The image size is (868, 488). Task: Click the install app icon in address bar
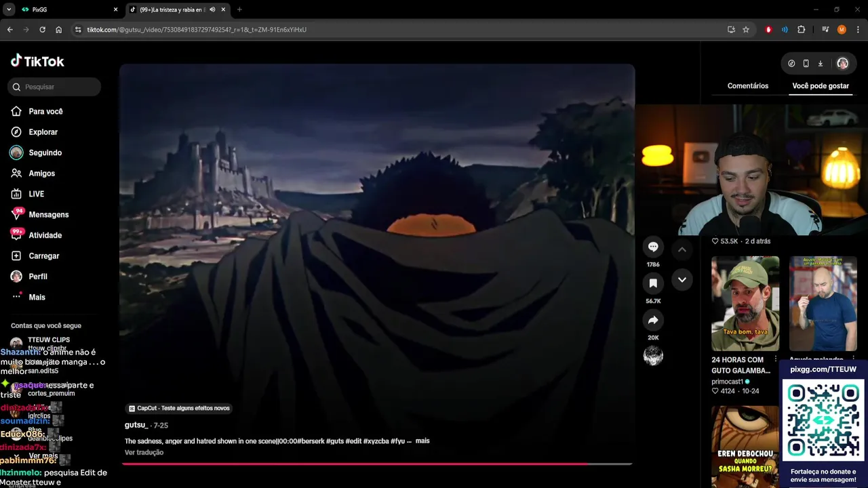(x=731, y=30)
